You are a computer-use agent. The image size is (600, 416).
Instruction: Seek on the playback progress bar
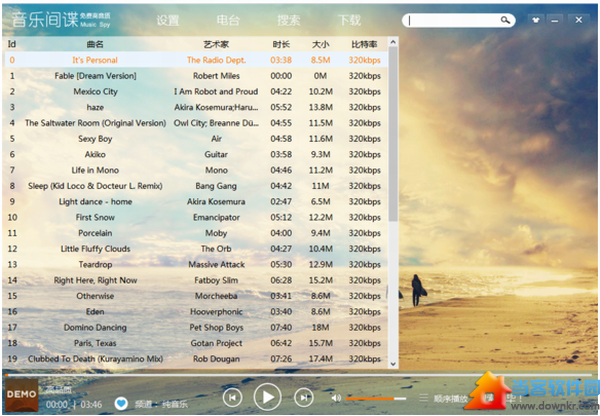[298, 375]
